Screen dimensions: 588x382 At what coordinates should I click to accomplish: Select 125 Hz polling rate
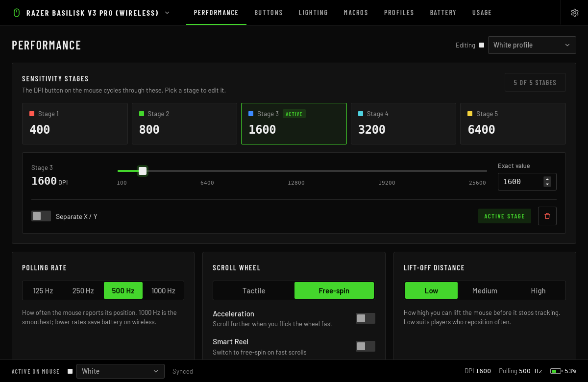(43, 290)
